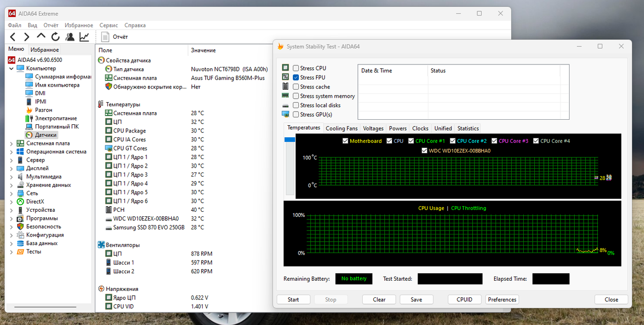This screenshot has height=325, width=644.
Task: Enable Stress system memory checkbox
Action: pos(296,96)
